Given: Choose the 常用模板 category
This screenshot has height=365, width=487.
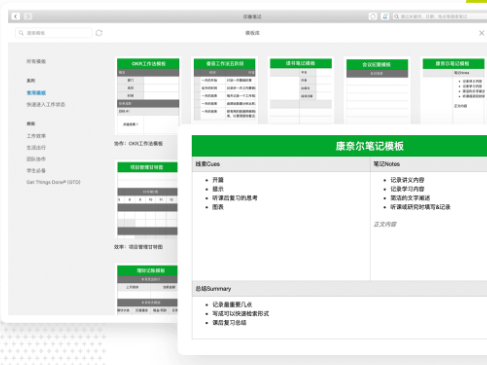Looking at the screenshot, I should (x=36, y=93).
